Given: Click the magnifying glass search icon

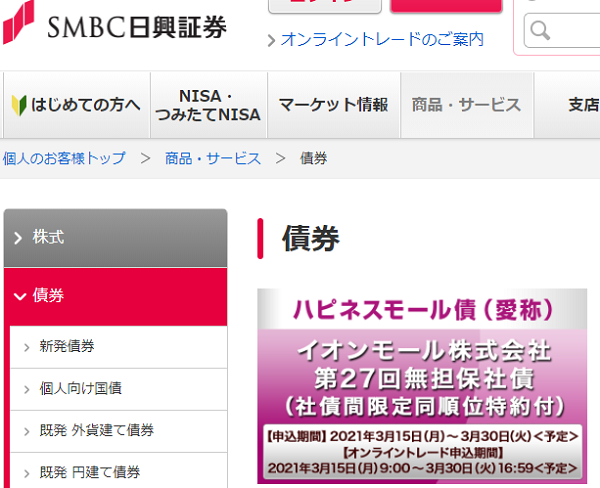Looking at the screenshot, I should [540, 30].
